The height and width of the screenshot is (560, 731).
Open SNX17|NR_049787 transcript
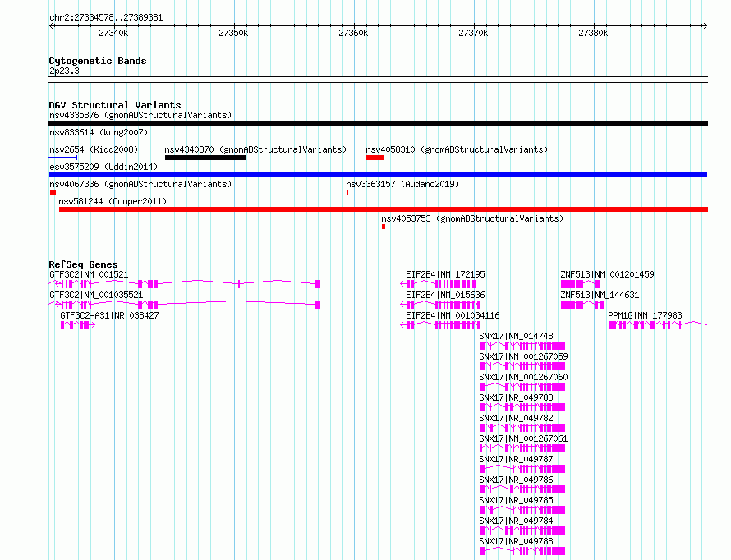516,459
